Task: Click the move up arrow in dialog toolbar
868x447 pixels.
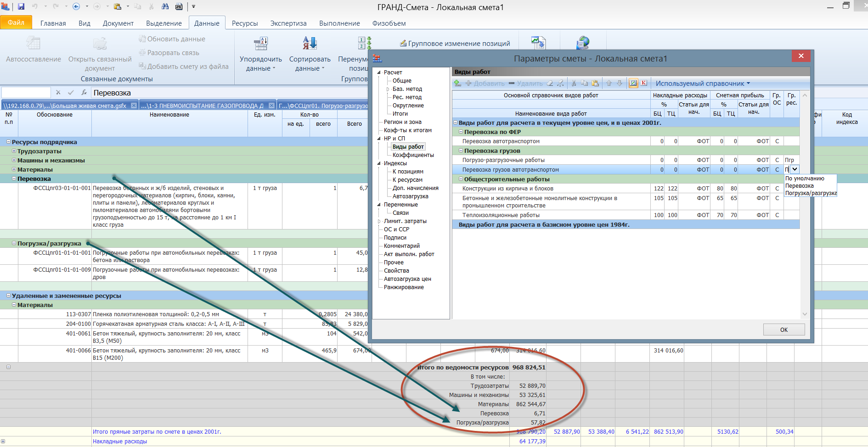Action: [609, 83]
